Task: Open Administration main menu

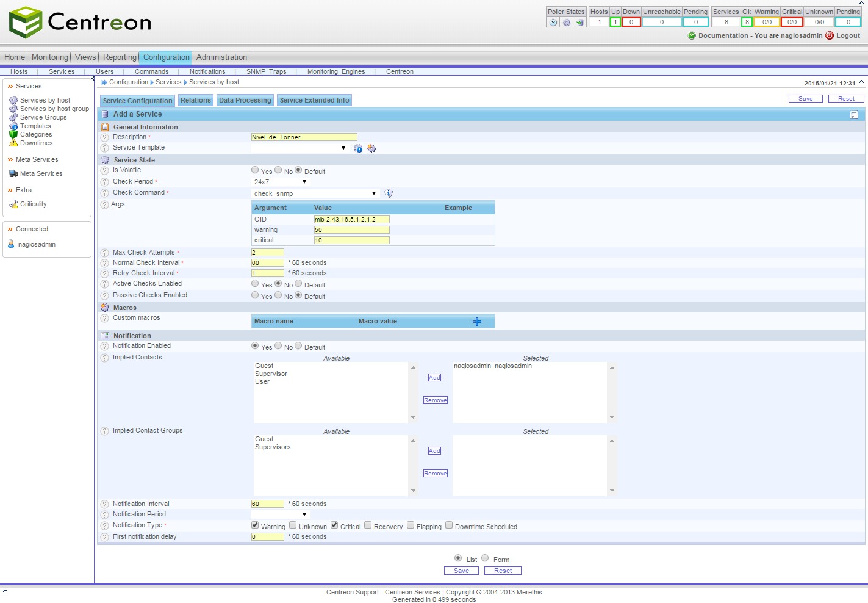Action: coord(221,57)
